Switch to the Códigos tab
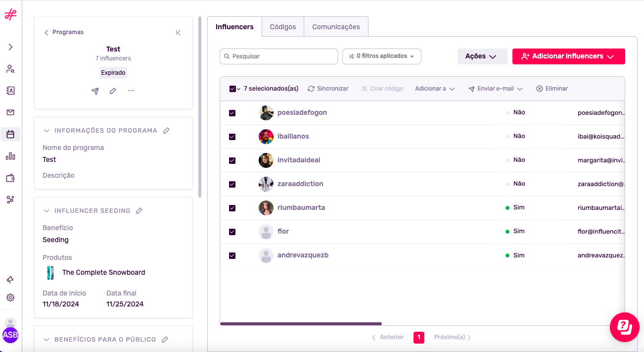644x352 pixels. click(282, 27)
